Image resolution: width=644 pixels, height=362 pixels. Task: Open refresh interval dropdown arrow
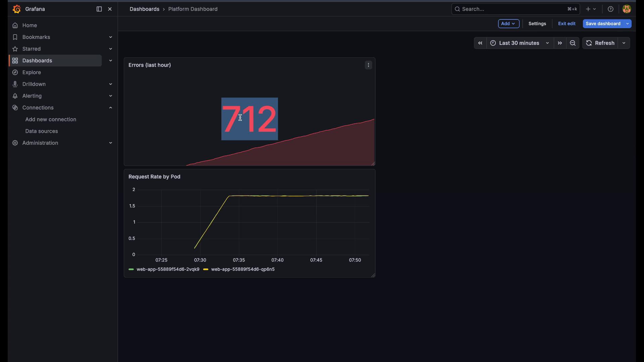(x=624, y=43)
